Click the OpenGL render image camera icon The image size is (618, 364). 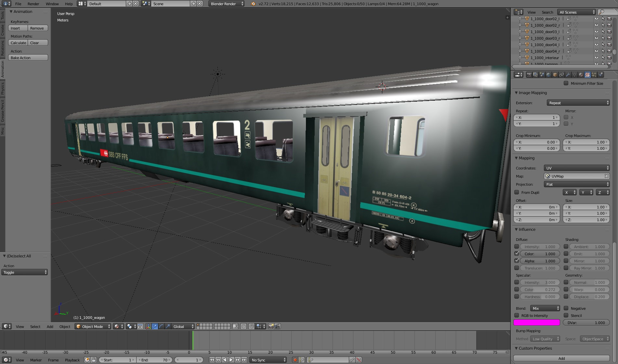click(x=271, y=326)
